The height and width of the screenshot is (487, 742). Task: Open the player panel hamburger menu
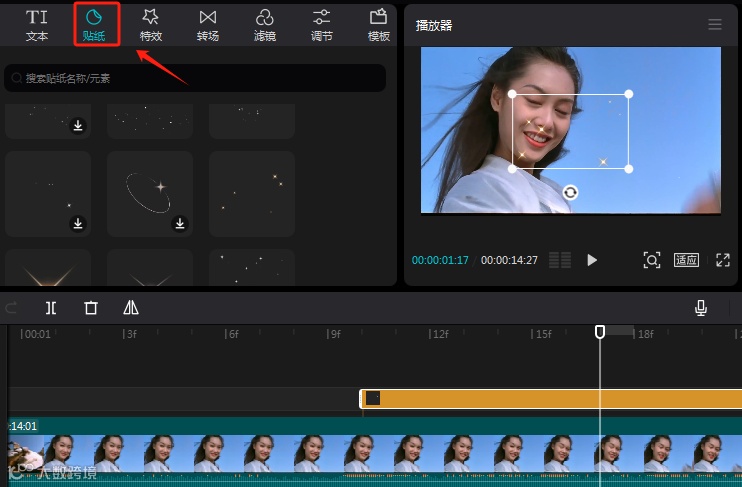click(x=715, y=25)
